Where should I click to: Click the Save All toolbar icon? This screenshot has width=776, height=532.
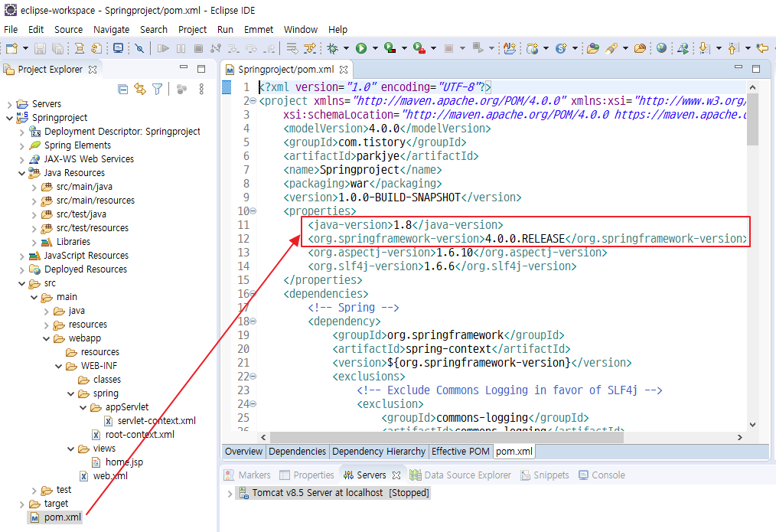58,48
